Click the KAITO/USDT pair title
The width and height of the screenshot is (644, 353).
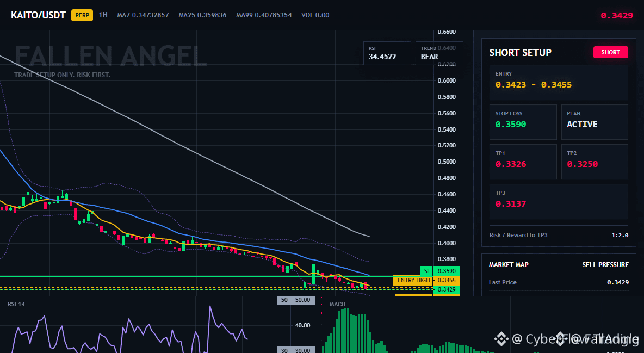click(x=38, y=15)
